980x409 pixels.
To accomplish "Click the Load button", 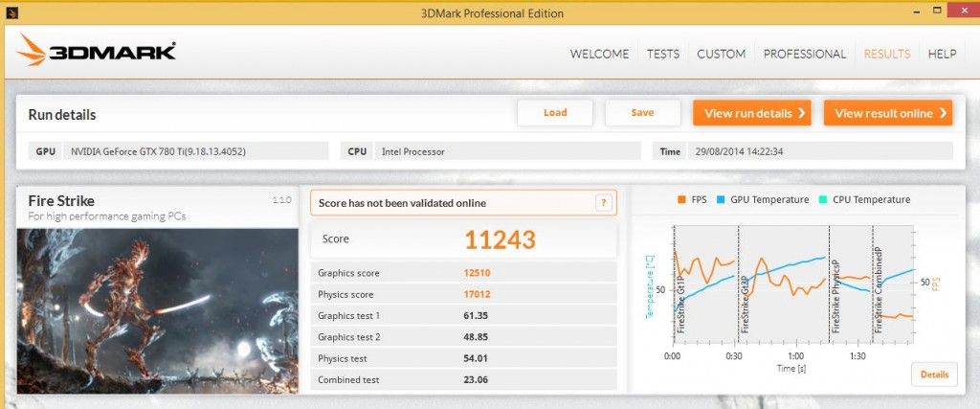I will tap(555, 113).
